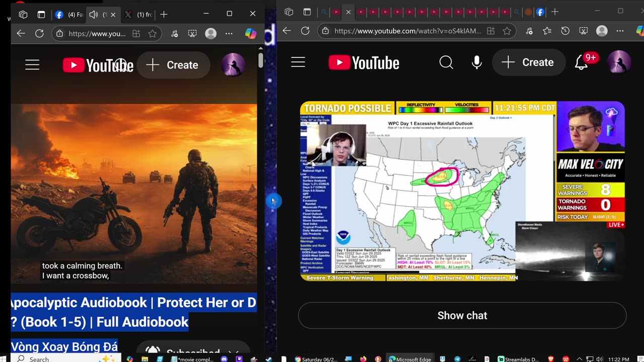The width and height of the screenshot is (644, 362).
Task: Open YouTube guide menu in right window
Action: pos(298,62)
